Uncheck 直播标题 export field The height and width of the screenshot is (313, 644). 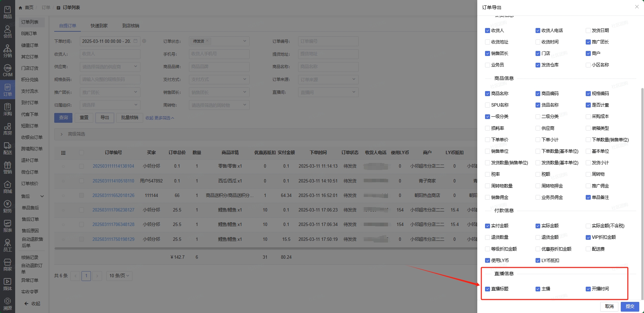(x=487, y=289)
